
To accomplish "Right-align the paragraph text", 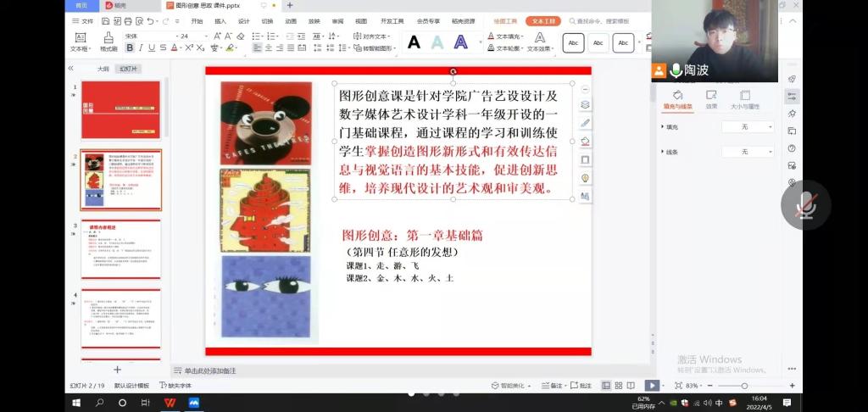I will coord(280,48).
